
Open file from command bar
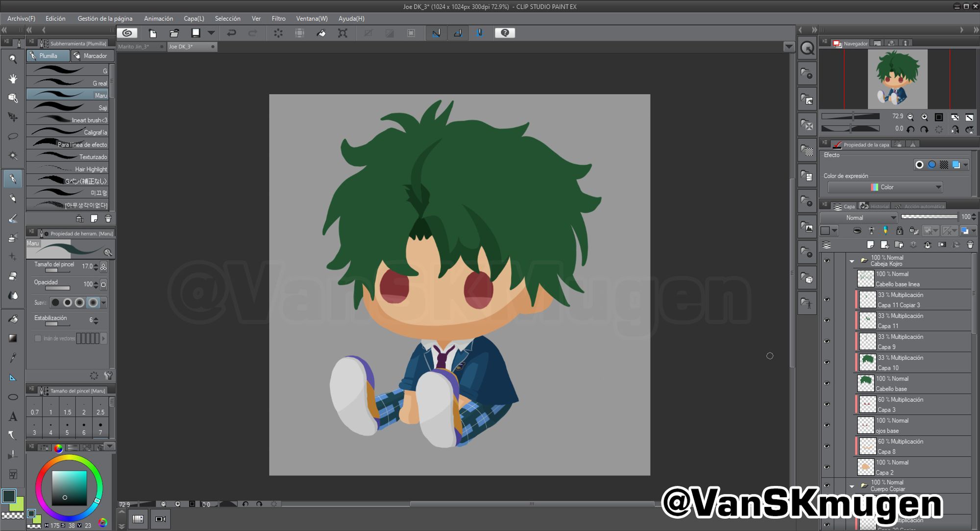[x=174, y=33]
